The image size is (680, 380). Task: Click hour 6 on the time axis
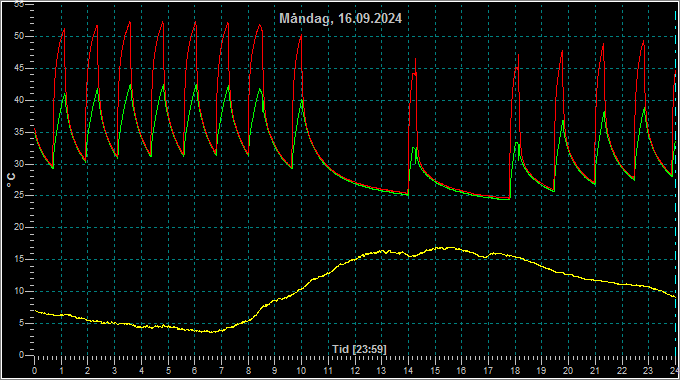[x=194, y=371]
